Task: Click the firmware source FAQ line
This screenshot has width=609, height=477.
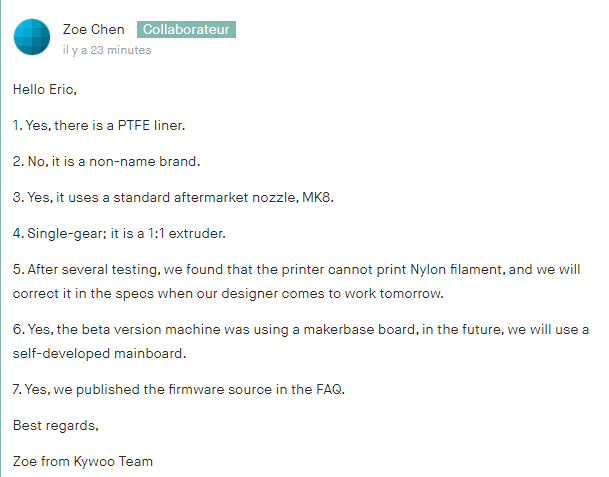Action: point(179,389)
